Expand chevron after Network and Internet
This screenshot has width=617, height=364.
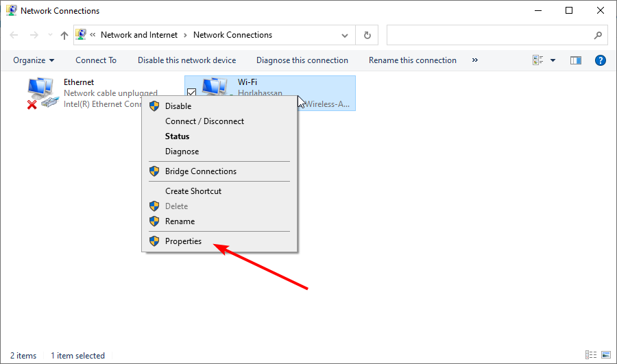[x=185, y=35]
